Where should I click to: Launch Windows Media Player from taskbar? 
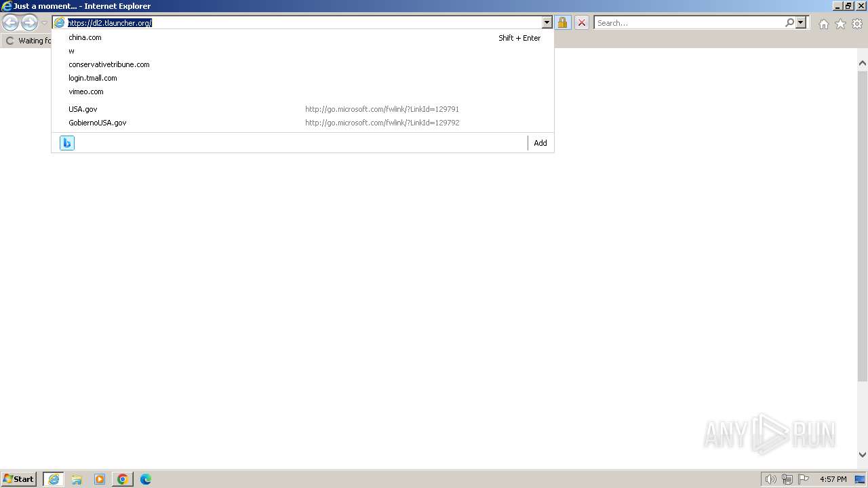(x=100, y=479)
